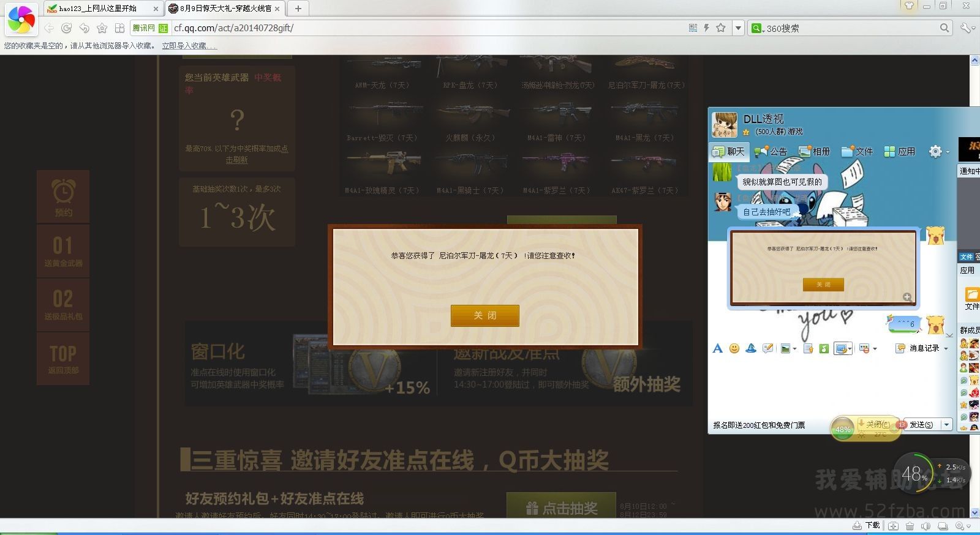Select sidebar item 01 送黄金武器
The image size is (980, 535).
pyautogui.click(x=63, y=251)
